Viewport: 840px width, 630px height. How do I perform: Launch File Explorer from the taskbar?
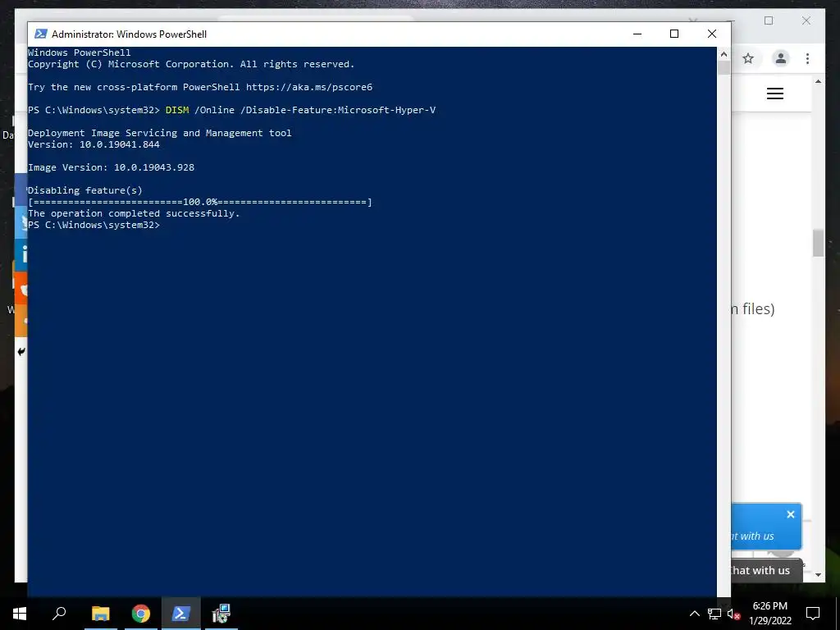[100, 614]
